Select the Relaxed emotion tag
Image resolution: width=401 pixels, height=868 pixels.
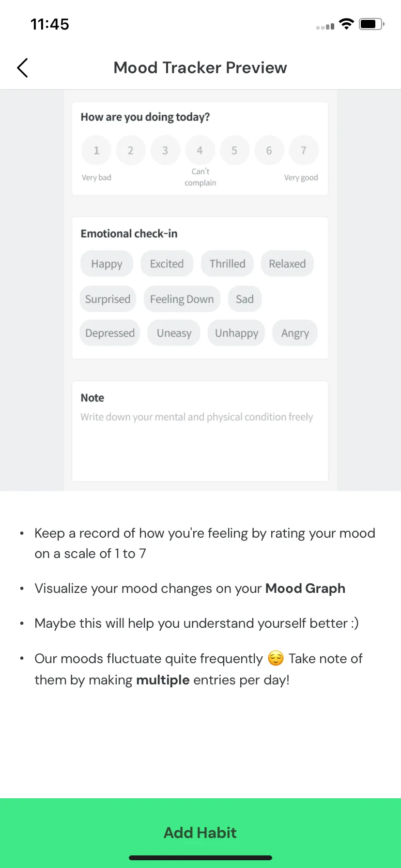(287, 263)
